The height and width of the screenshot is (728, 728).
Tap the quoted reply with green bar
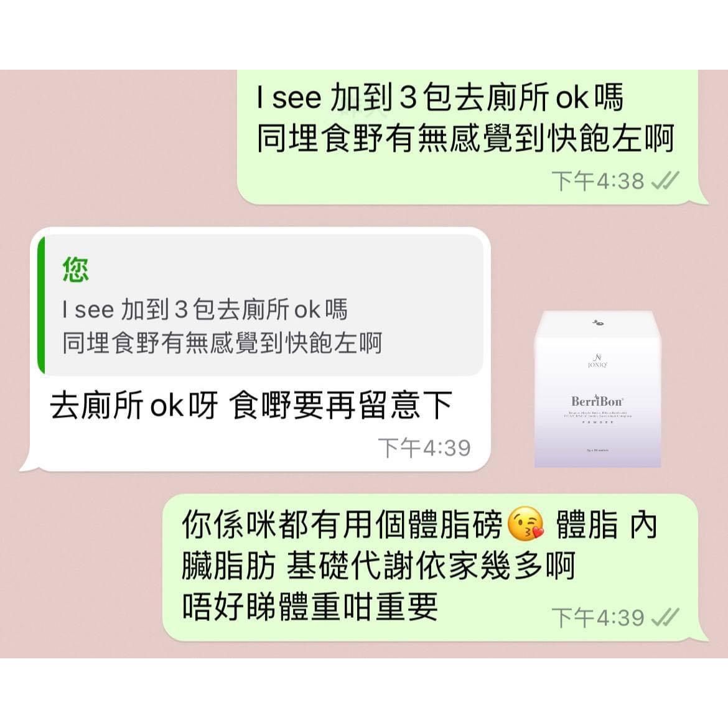pyautogui.click(x=260, y=305)
